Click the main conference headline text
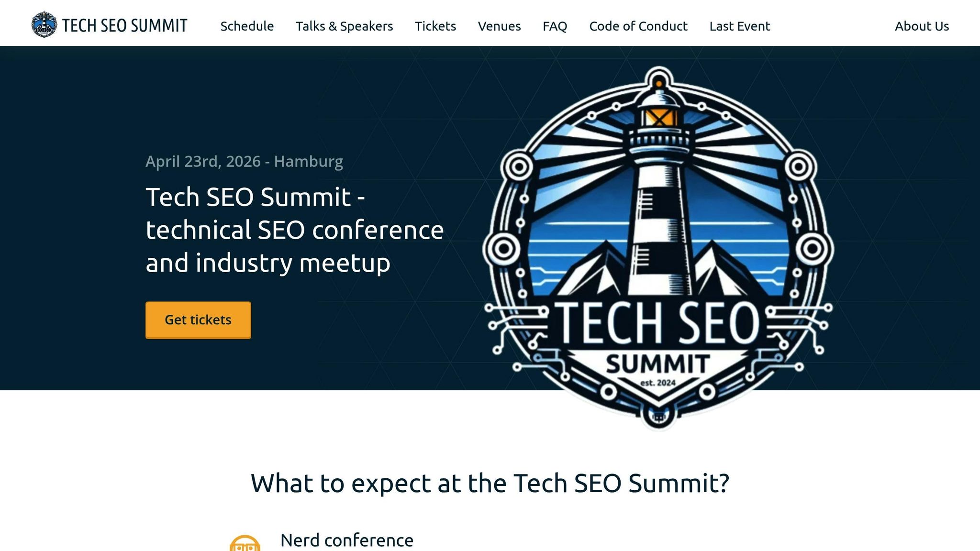Image resolution: width=980 pixels, height=551 pixels. pyautogui.click(x=294, y=230)
